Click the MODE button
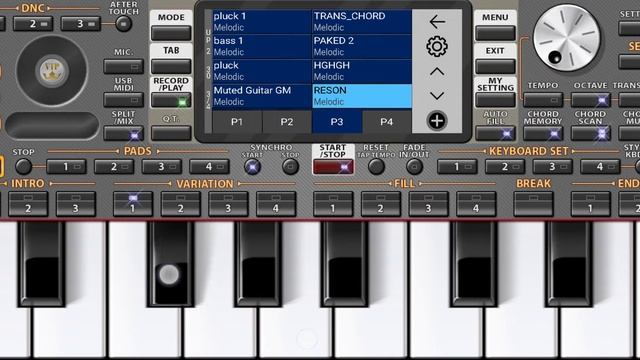The height and width of the screenshot is (360, 640). pyautogui.click(x=171, y=33)
